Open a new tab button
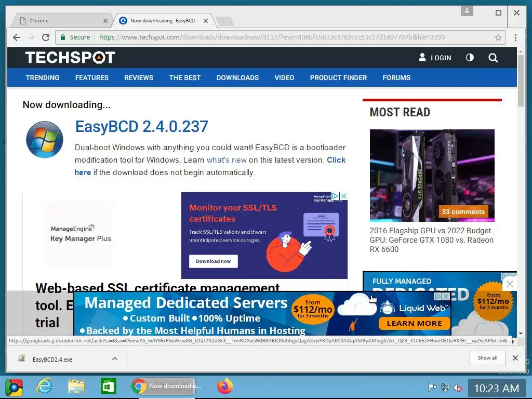The image size is (532, 399). pyautogui.click(x=224, y=21)
